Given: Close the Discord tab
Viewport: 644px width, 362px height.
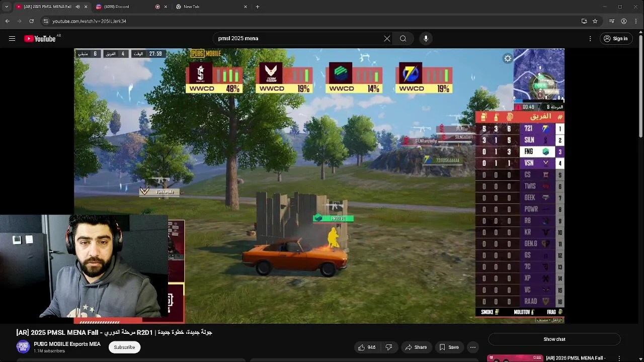Looking at the screenshot, I should click(166, 7).
